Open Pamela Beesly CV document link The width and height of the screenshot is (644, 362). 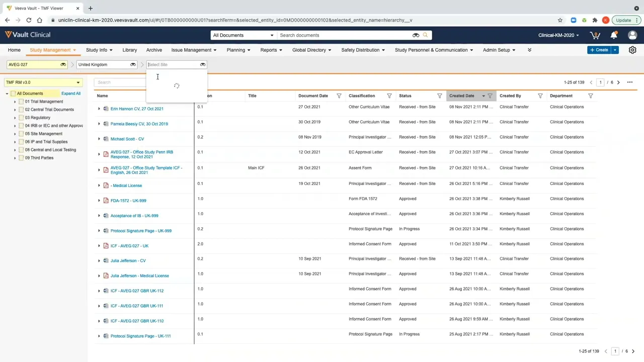(139, 124)
